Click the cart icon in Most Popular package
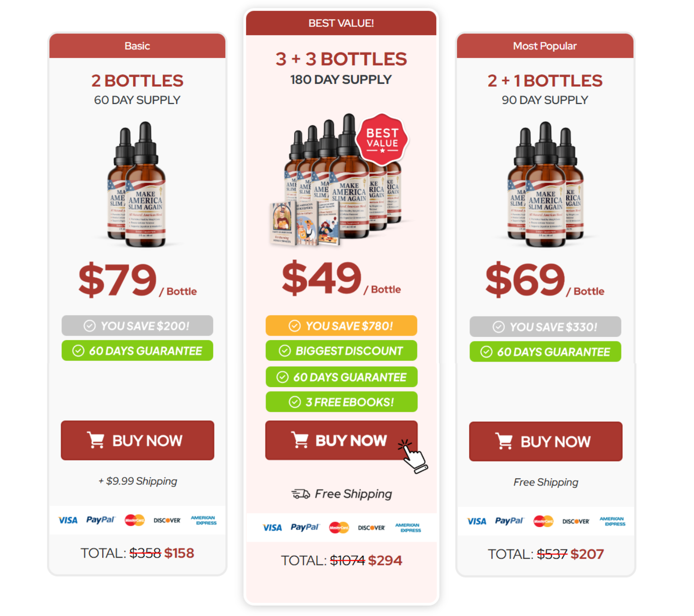Viewport: 694px width, 616px height. [x=504, y=441]
